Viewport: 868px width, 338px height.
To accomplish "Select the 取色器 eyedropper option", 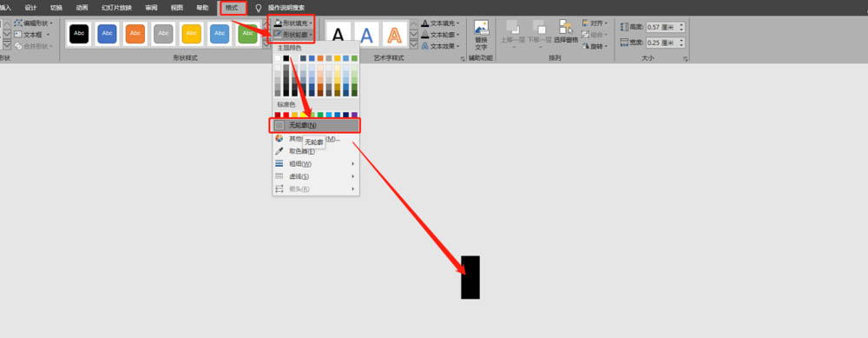I will 316,151.
